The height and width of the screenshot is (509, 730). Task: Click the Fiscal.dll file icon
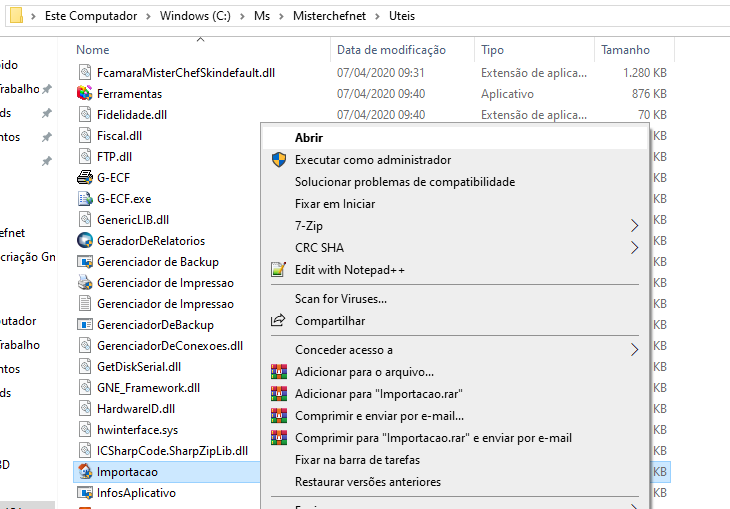[x=85, y=136]
